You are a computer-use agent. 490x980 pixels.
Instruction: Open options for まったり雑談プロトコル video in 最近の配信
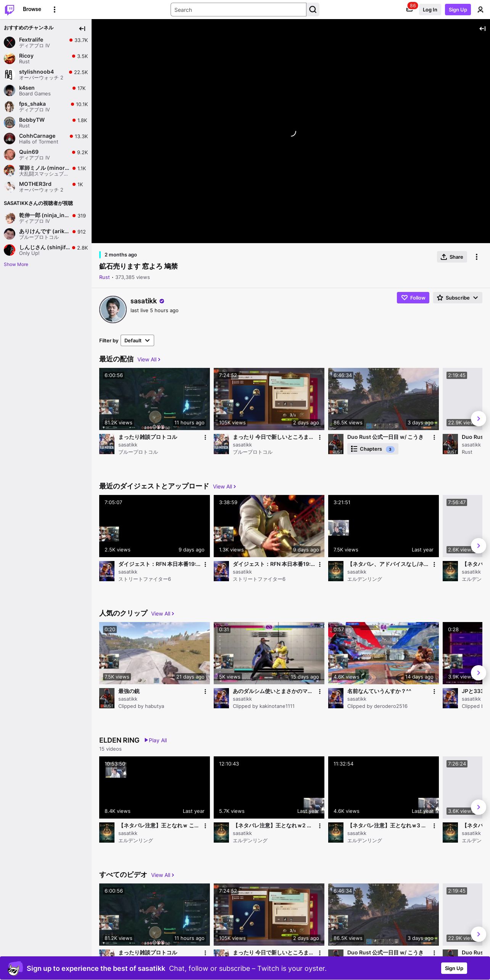click(205, 437)
